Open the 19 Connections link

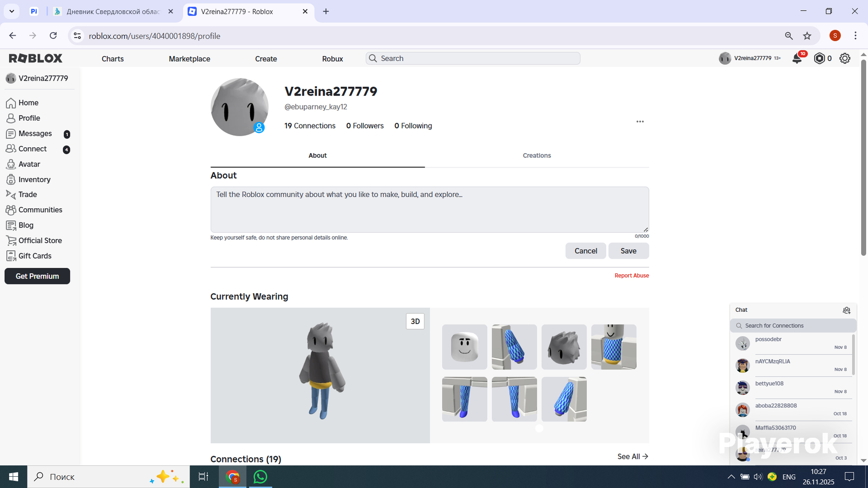coord(310,126)
